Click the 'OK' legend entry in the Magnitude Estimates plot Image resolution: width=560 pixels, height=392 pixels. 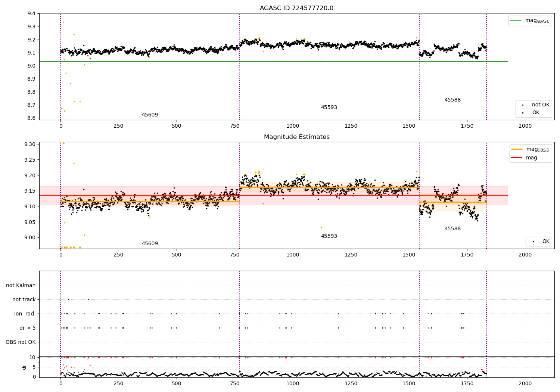(541, 242)
